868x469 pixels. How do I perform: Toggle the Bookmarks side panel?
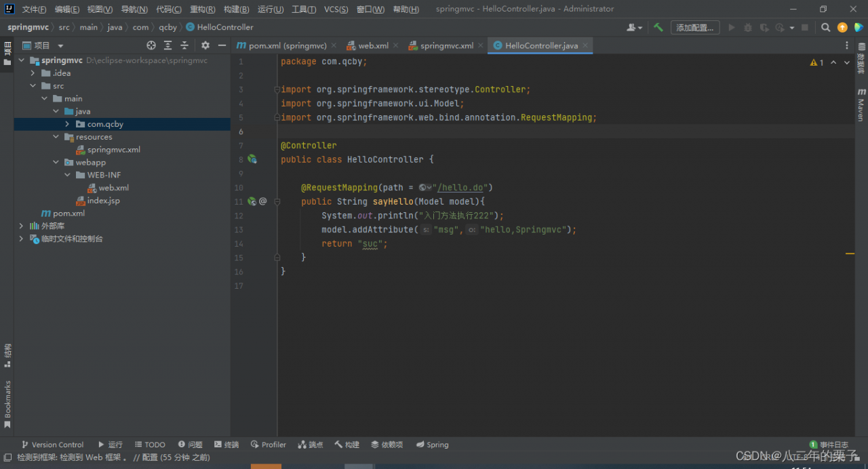point(7,404)
